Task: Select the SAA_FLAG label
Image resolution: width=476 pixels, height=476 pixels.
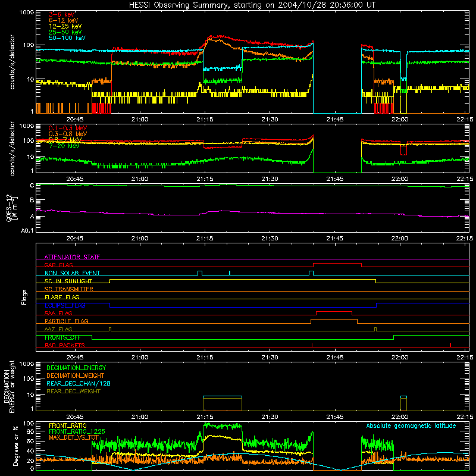Action: tap(58, 313)
